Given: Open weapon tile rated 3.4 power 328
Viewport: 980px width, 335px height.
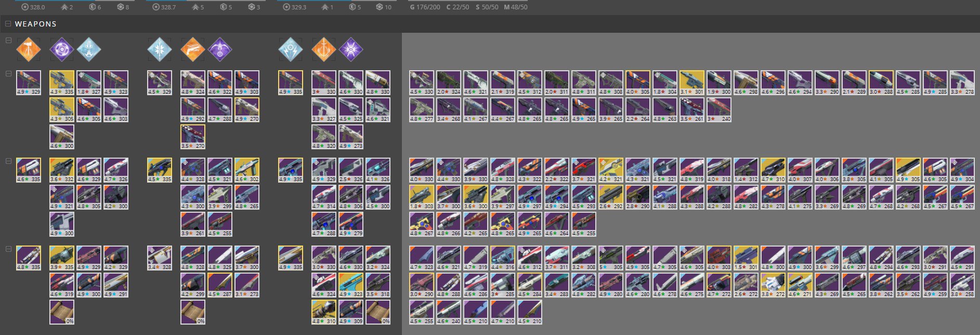Looking at the screenshot, I should (x=160, y=258).
